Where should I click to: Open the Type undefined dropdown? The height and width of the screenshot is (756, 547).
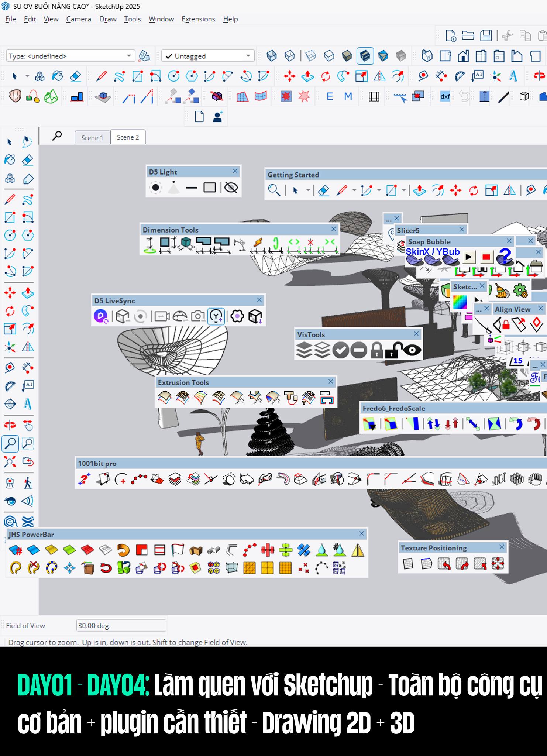click(70, 56)
